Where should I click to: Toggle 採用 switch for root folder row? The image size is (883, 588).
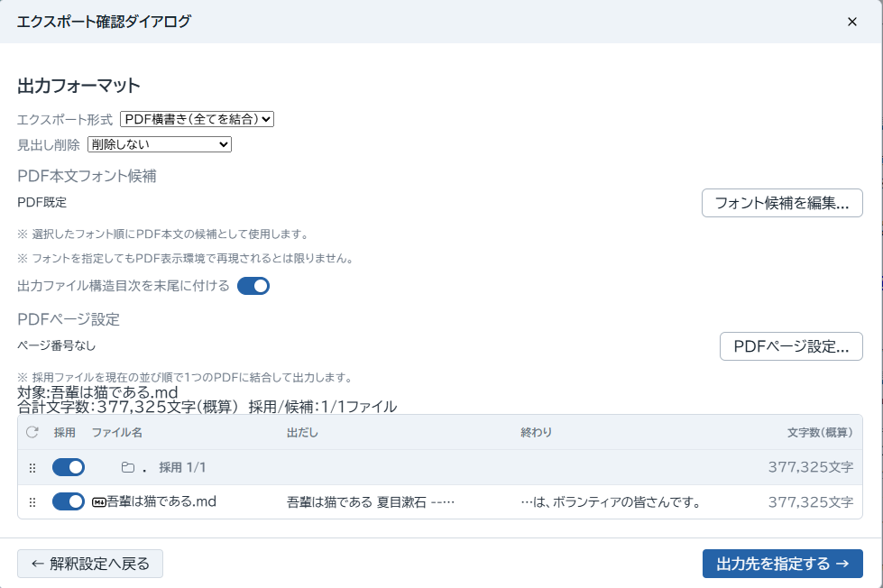pyautogui.click(x=69, y=467)
